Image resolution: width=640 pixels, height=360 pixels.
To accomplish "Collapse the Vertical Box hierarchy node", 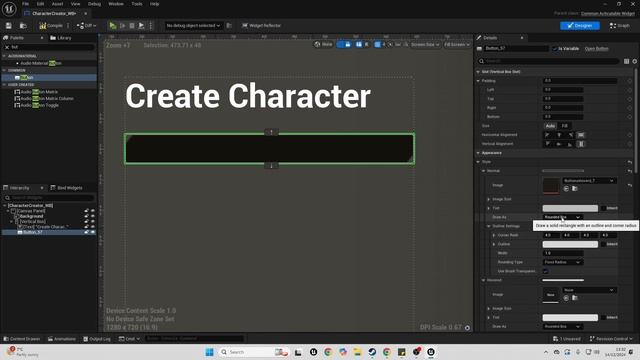I will point(11,221).
